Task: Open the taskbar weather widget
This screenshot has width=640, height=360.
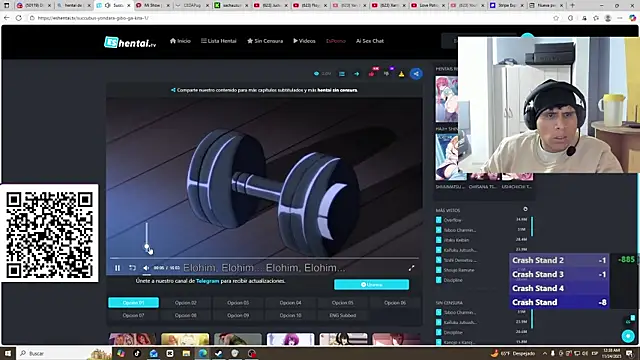Action: click(513, 353)
